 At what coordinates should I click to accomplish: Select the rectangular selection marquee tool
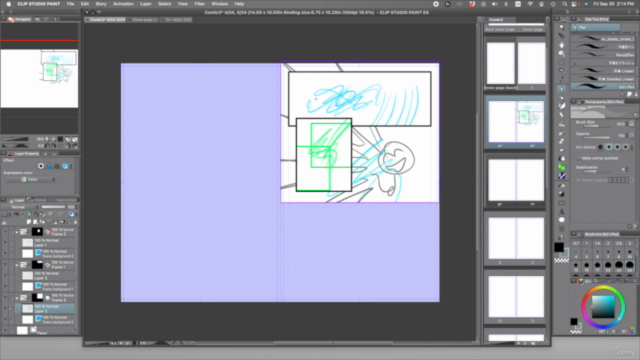[x=562, y=62]
